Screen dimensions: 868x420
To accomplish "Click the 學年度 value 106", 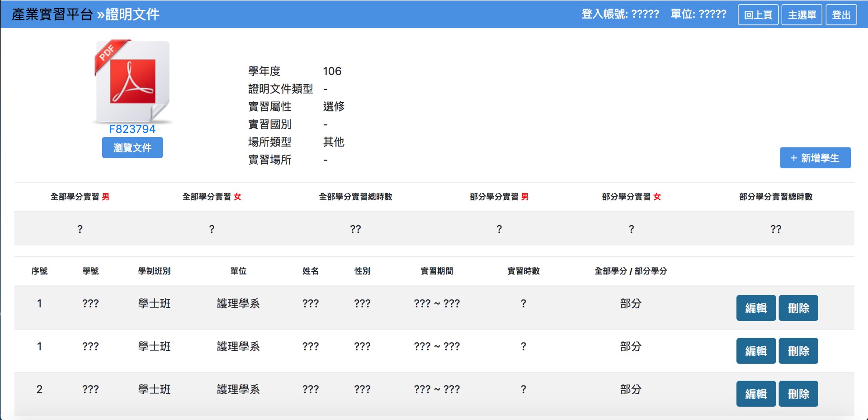I will (x=333, y=71).
